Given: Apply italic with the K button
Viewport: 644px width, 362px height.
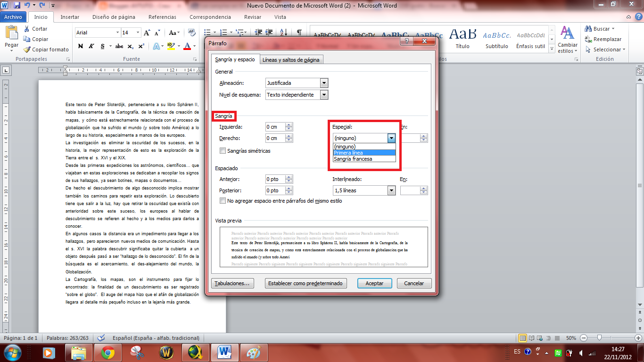Looking at the screenshot, I should (x=91, y=46).
